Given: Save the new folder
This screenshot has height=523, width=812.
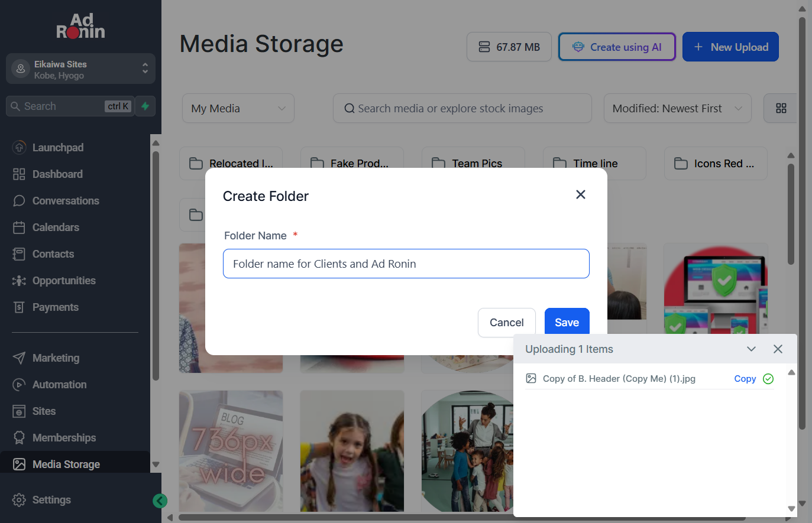Looking at the screenshot, I should pyautogui.click(x=567, y=323).
